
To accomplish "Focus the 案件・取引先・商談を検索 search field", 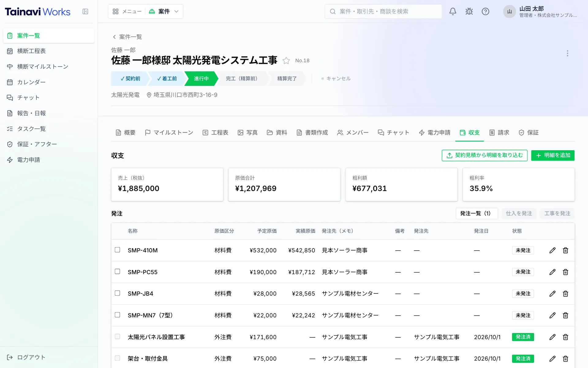I will pyautogui.click(x=383, y=12).
